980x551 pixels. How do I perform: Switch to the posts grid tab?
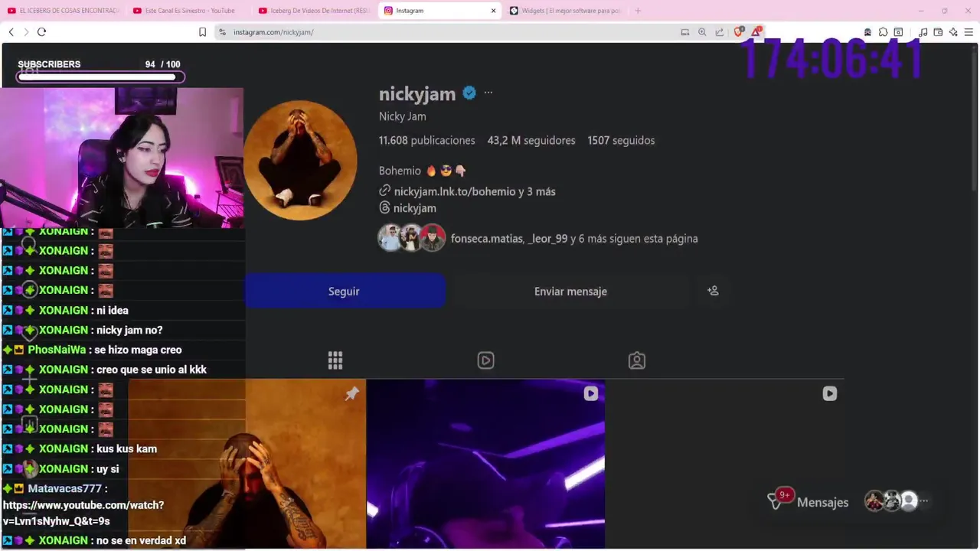click(335, 360)
